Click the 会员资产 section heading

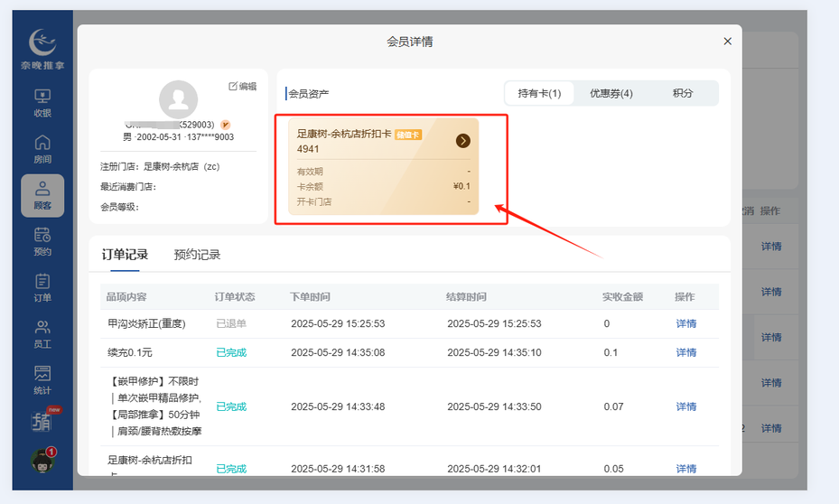coord(309,94)
